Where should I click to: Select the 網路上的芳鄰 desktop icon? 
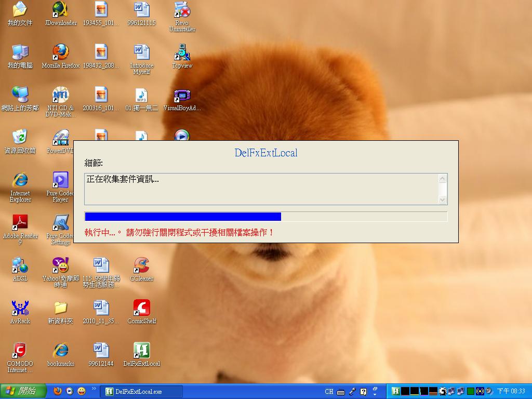pos(20,99)
